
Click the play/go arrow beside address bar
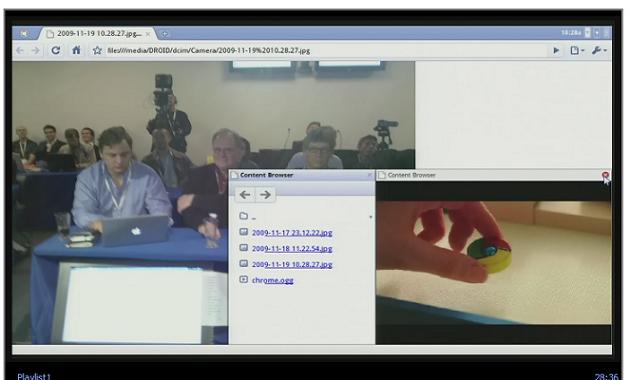[x=556, y=51]
